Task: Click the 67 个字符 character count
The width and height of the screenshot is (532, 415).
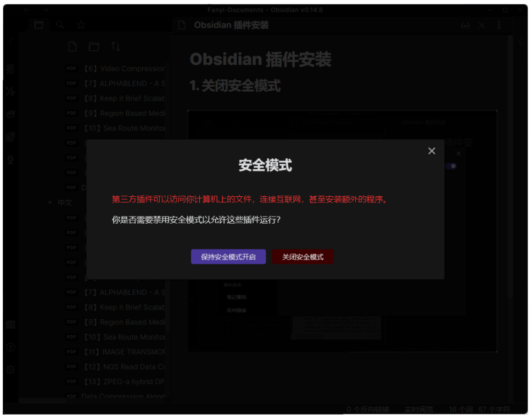Action: pyautogui.click(x=494, y=410)
